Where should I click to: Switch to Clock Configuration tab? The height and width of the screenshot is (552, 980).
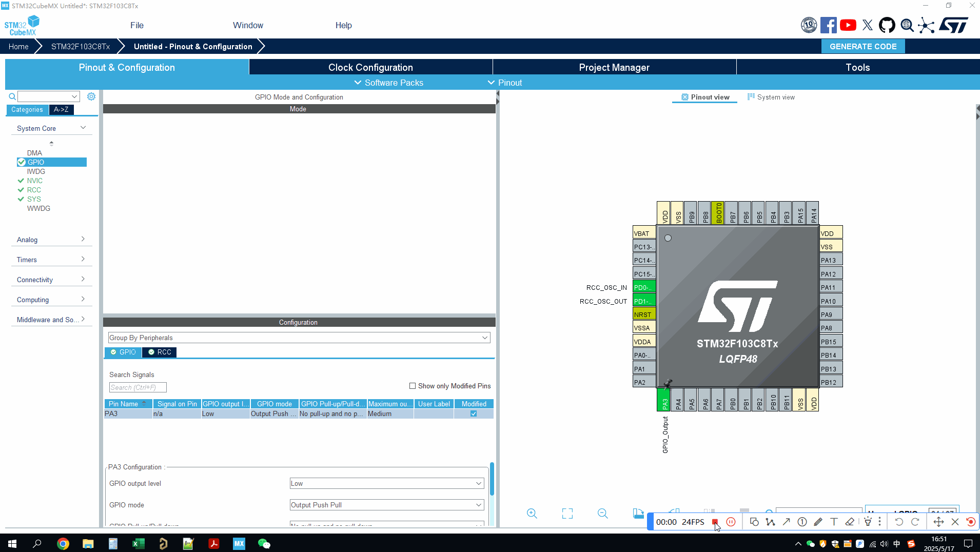point(370,67)
